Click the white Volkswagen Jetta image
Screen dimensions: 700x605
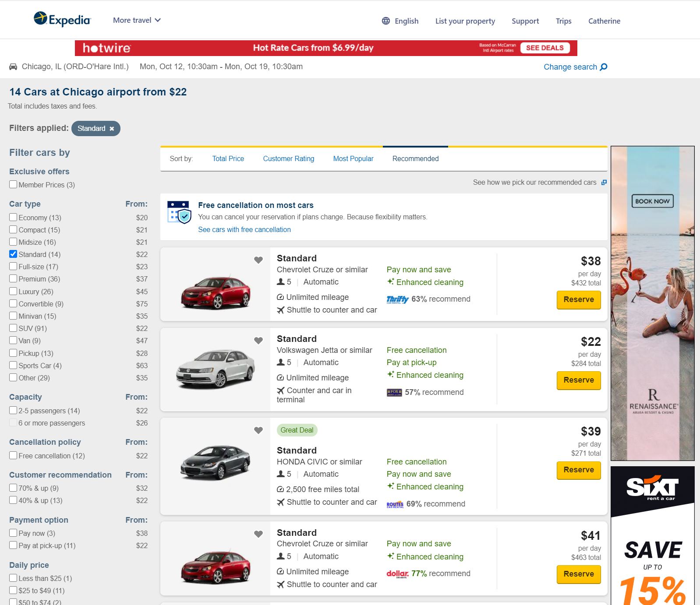(216, 369)
